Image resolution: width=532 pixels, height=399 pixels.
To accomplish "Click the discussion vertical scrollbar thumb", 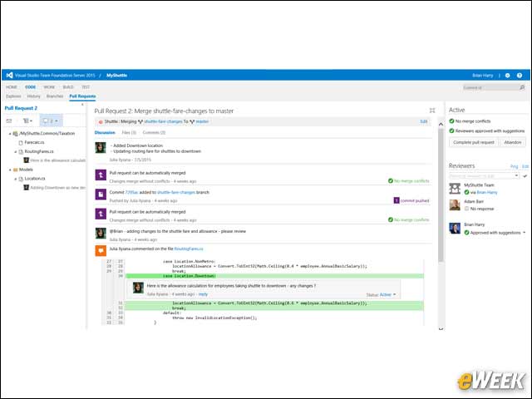I will pyautogui.click(x=441, y=195).
